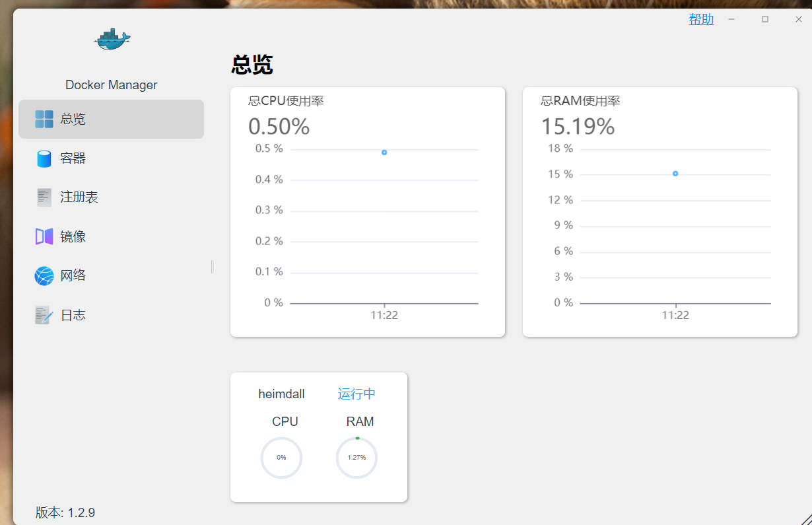Maximize the Docker Manager window
This screenshot has width=812, height=525.
click(x=765, y=19)
